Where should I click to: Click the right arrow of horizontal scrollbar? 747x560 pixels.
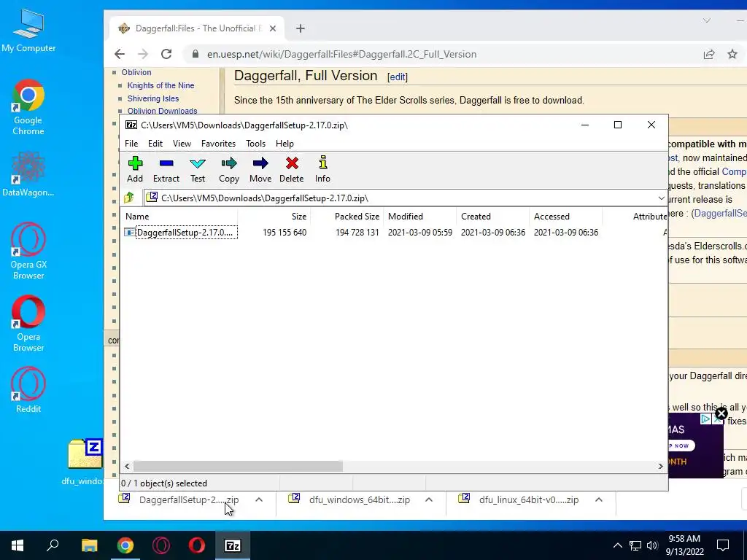point(660,466)
